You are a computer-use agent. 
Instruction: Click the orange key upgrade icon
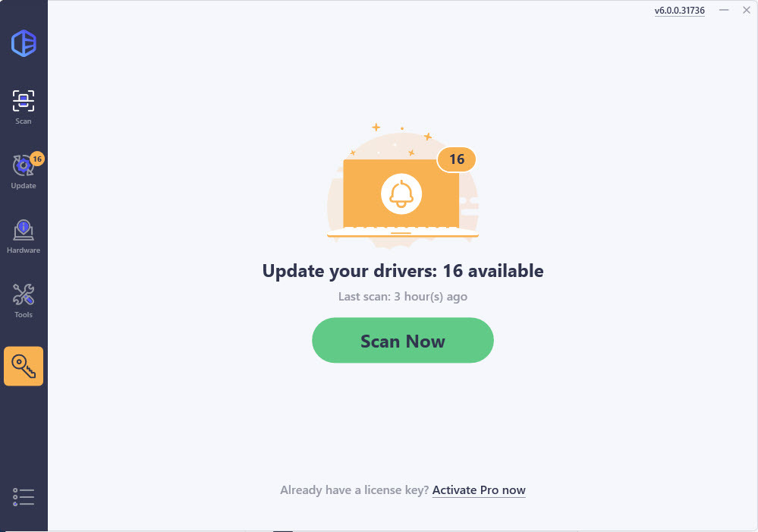click(x=24, y=366)
